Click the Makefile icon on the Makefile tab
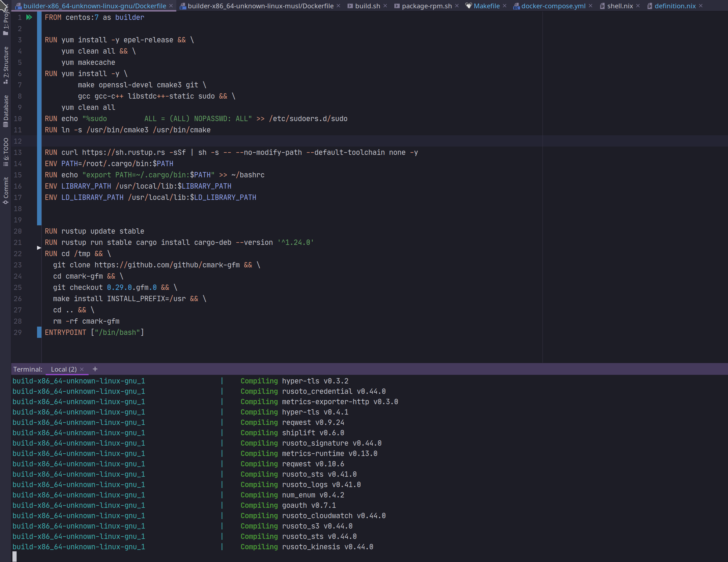The height and width of the screenshot is (562, 728). (x=468, y=6)
